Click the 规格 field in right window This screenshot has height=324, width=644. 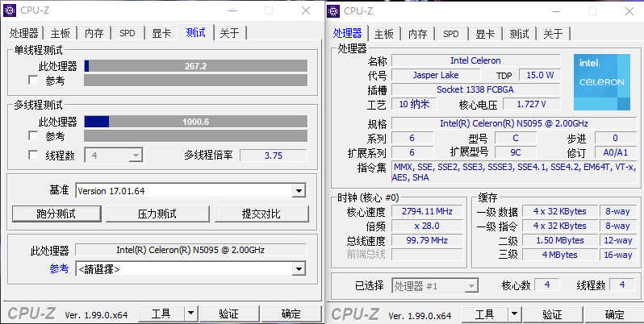click(514, 123)
